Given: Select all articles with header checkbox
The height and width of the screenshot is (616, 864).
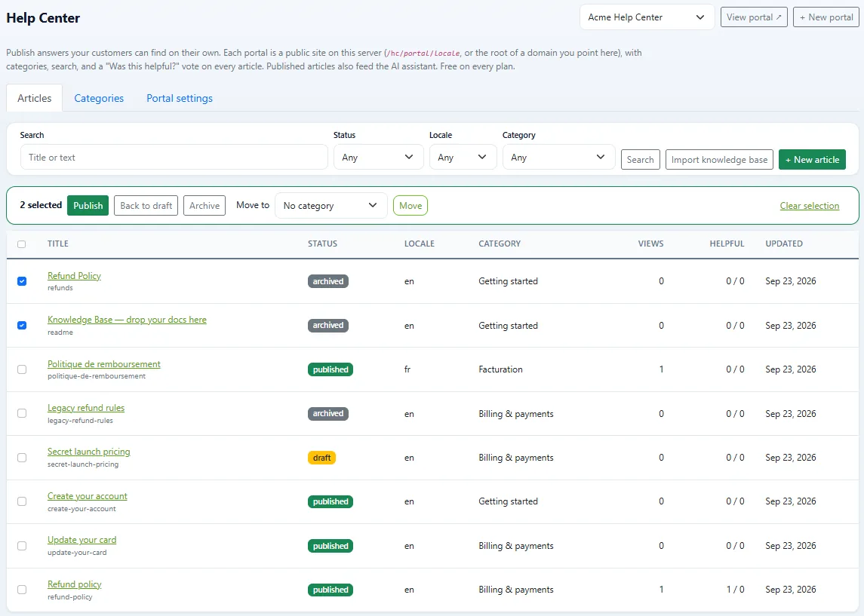Looking at the screenshot, I should (21, 244).
